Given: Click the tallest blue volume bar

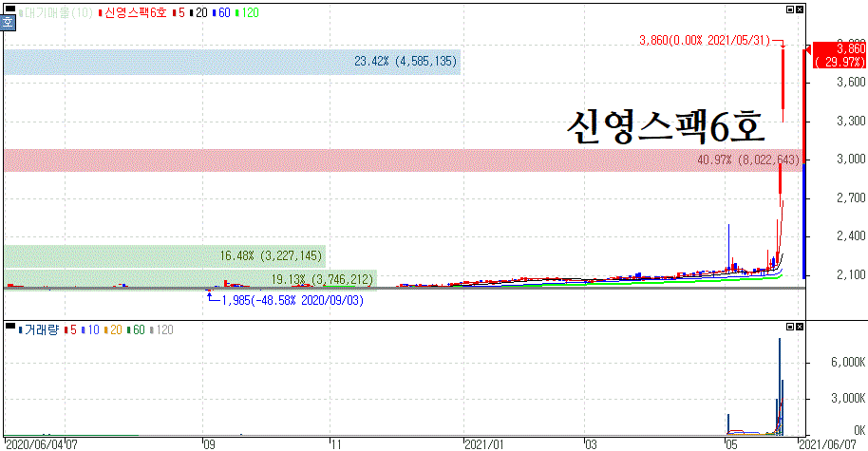Looking at the screenshot, I should click(780, 386).
